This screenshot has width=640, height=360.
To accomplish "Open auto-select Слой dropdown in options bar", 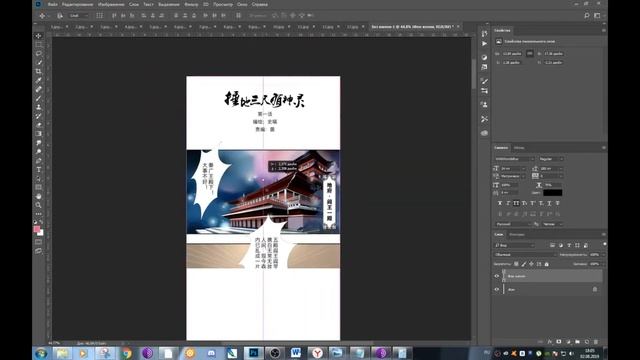I will [79, 16].
